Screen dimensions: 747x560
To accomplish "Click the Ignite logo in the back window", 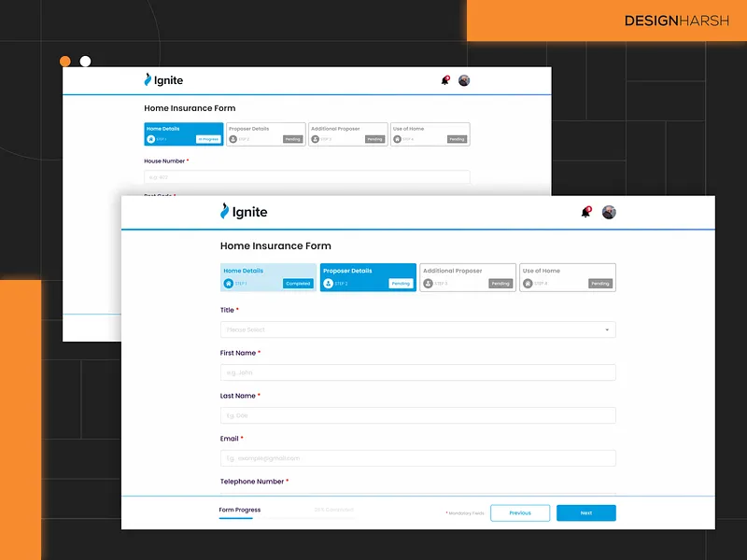I will point(148,79).
